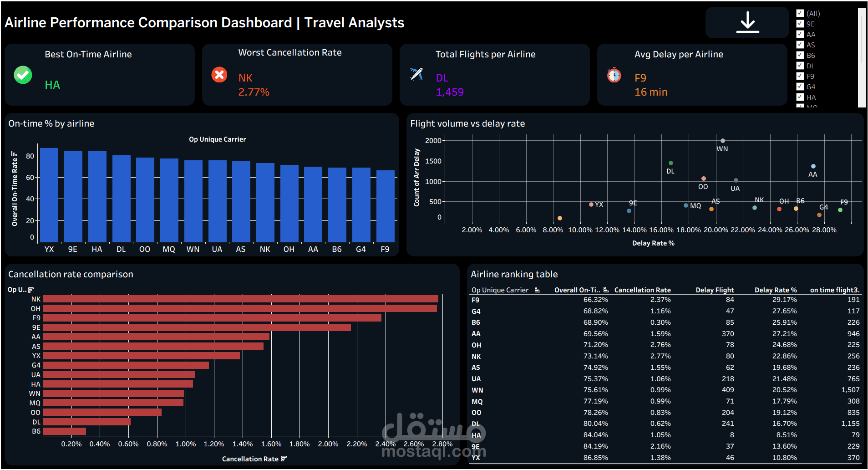Click the sort icon beside Cancellation Rate axis title
Image resolution: width=868 pixels, height=470 pixels.
tap(284, 459)
